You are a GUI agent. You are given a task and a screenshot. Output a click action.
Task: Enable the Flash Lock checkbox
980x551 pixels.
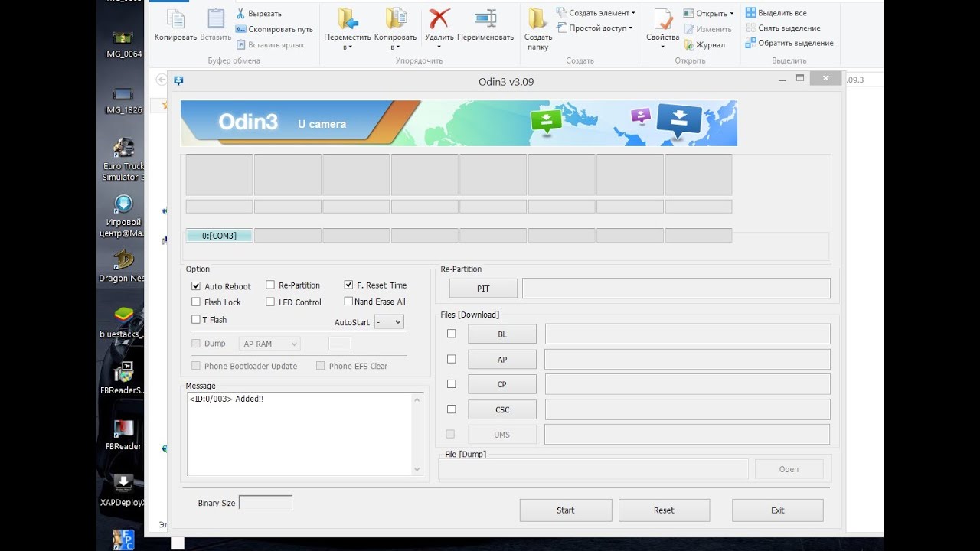[196, 302]
